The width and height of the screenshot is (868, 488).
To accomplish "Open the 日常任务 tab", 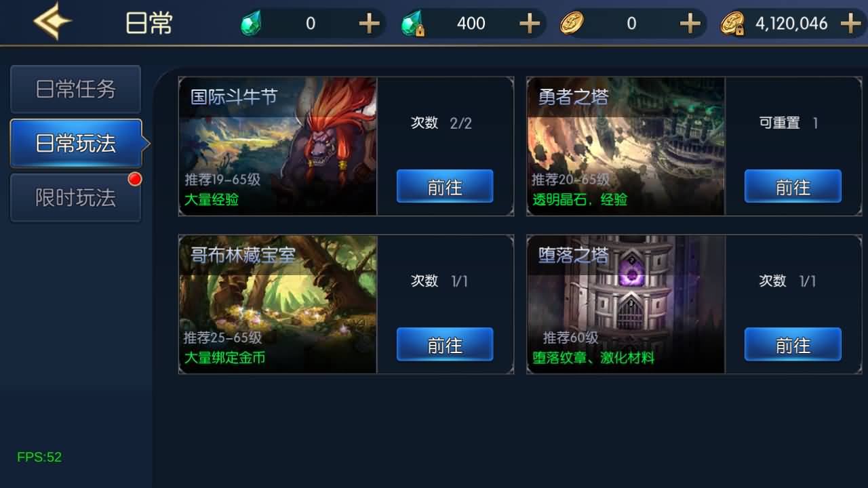I will click(x=75, y=89).
